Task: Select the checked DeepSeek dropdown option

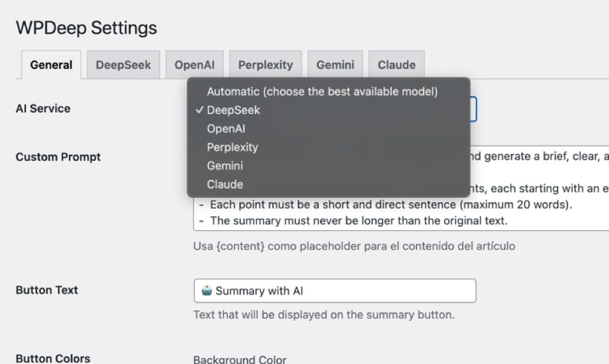Action: click(234, 111)
